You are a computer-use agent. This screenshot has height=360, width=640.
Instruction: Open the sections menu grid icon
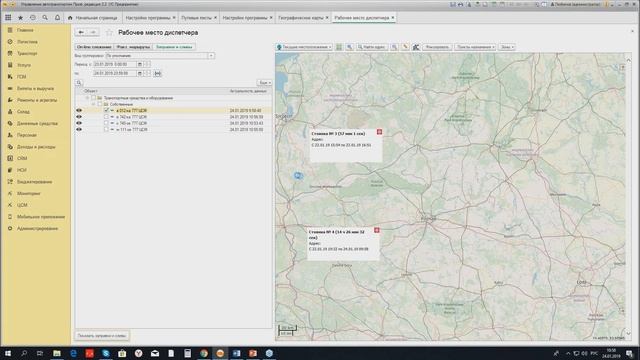(x=8, y=18)
